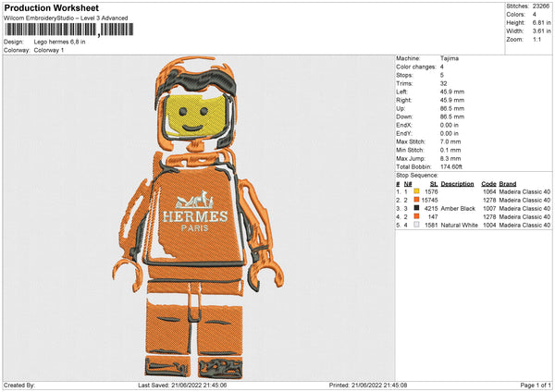555x392 pixels.
Task: Click the 'Colorway 1' value
Action: coord(49,50)
